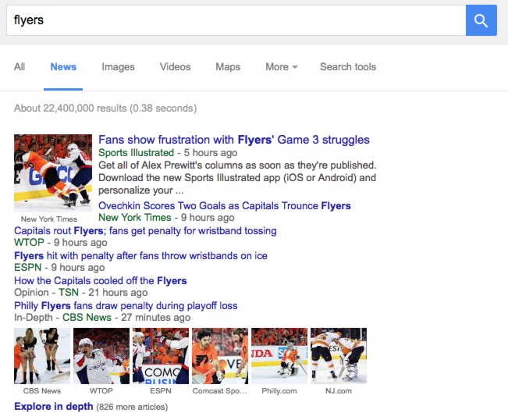Switch to the All tab

(x=20, y=67)
